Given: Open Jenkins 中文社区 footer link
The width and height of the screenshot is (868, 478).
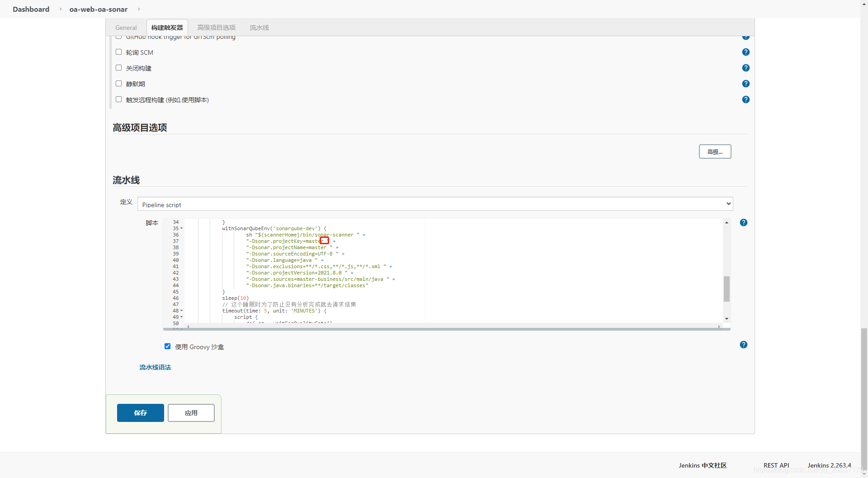Looking at the screenshot, I should pyautogui.click(x=703, y=465).
